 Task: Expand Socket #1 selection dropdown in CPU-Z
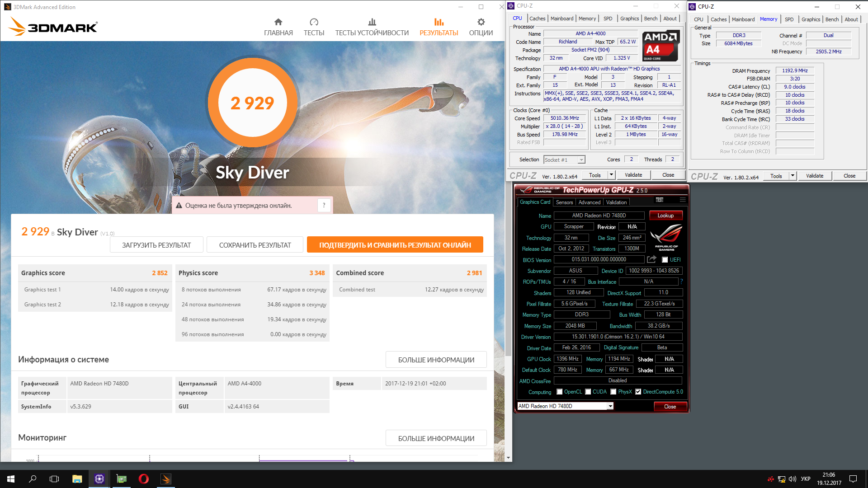581,160
